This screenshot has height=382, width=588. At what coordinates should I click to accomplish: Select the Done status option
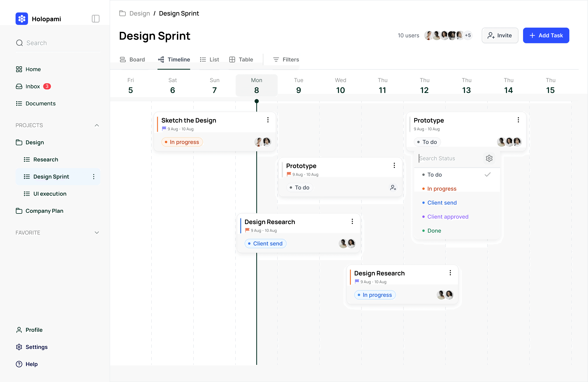tap(434, 230)
